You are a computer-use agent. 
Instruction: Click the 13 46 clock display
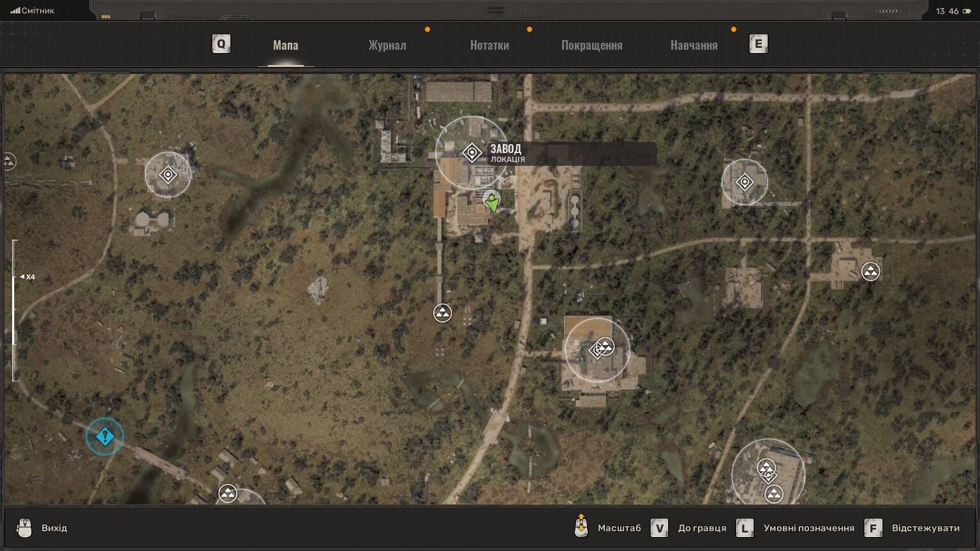(x=947, y=11)
